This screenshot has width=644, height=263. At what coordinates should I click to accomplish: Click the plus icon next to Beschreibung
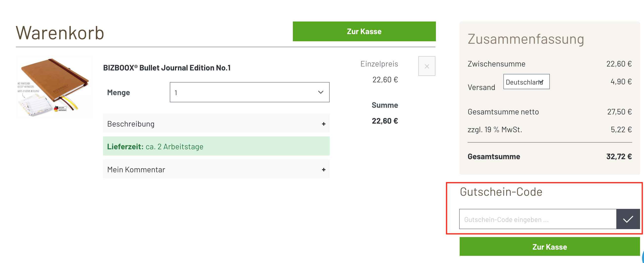coord(323,124)
